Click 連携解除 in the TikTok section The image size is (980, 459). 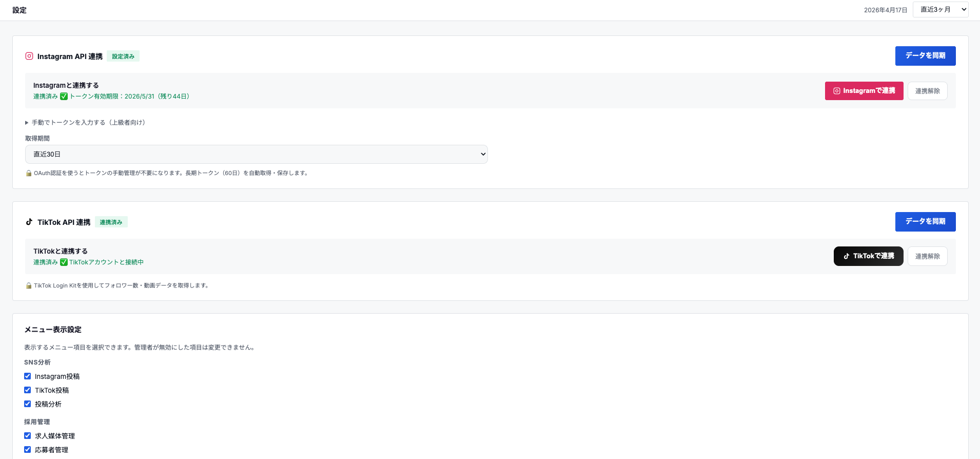(x=927, y=256)
